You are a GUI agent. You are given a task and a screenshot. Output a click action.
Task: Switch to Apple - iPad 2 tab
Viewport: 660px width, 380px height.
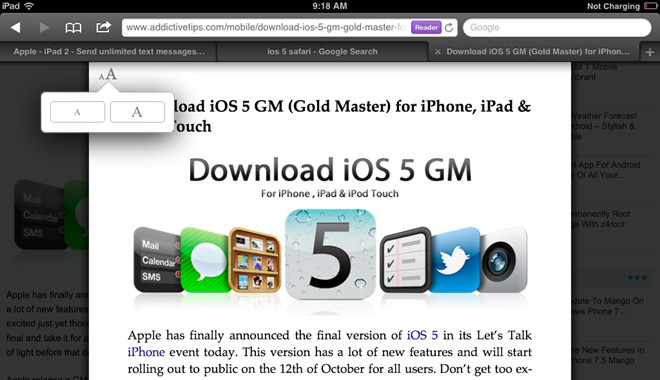pos(109,51)
